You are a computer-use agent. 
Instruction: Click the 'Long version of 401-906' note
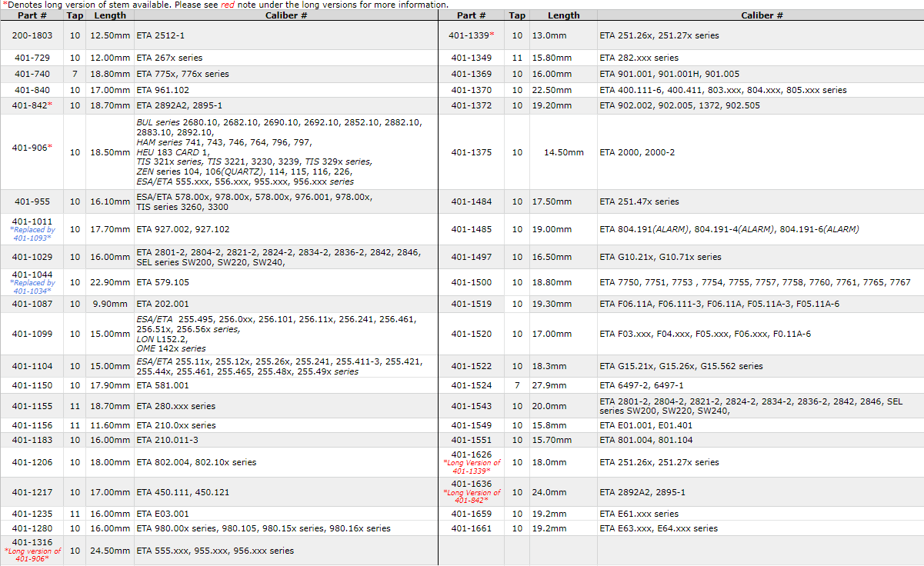[x=32, y=554]
